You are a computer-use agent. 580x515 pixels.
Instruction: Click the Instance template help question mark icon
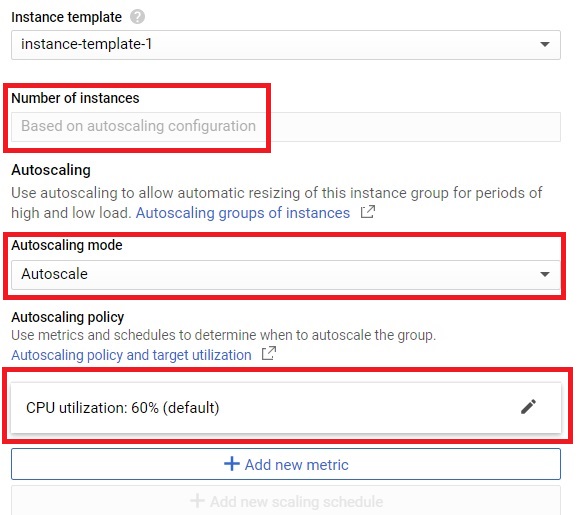(x=137, y=17)
